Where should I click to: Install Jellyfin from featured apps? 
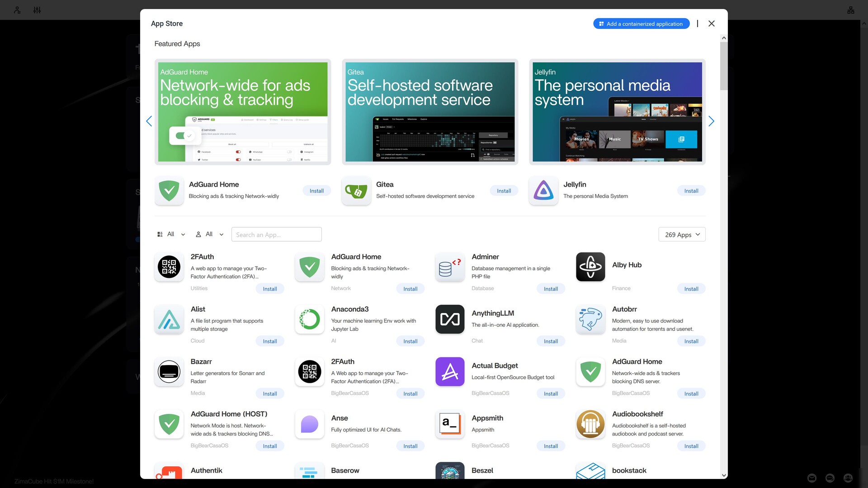click(x=691, y=191)
